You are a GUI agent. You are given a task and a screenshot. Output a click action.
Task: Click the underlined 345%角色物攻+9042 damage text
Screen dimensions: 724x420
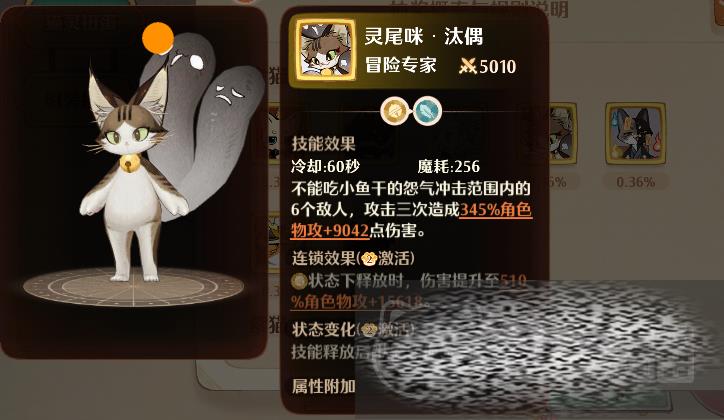(411, 220)
